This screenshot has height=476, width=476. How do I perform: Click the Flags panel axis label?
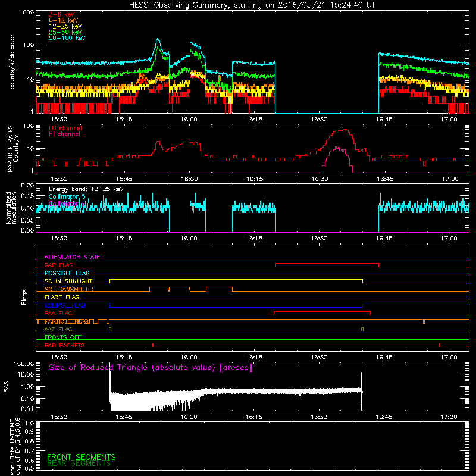click(24, 297)
